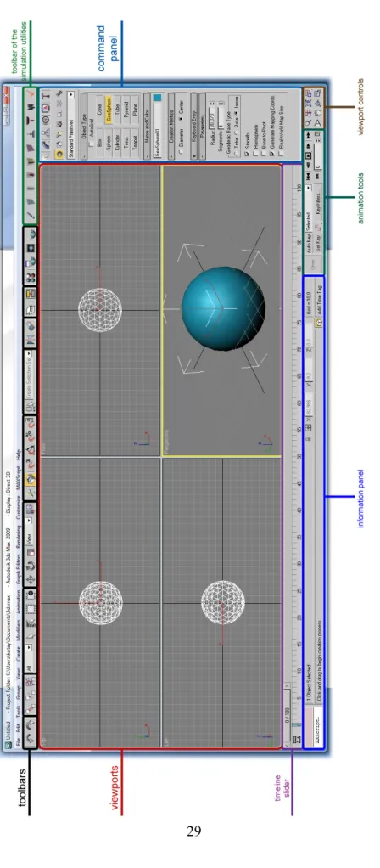Open the Material Editor four-spheres icon
Viewport: 380px width, 868px height.
coord(31,277)
